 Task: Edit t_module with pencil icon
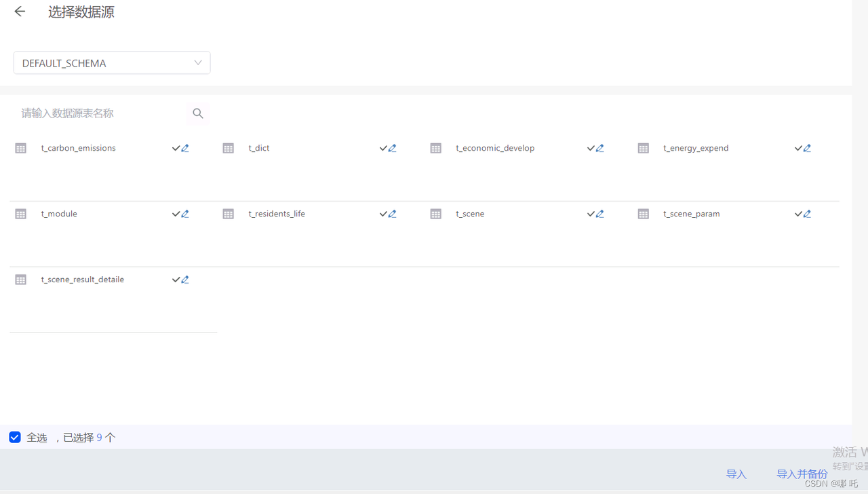184,214
